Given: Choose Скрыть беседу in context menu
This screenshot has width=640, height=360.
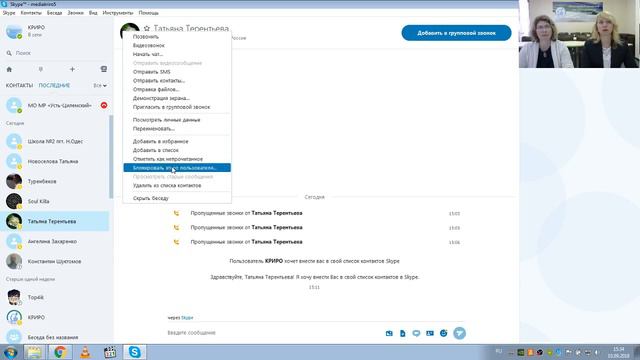Looking at the screenshot, I should [177, 198].
